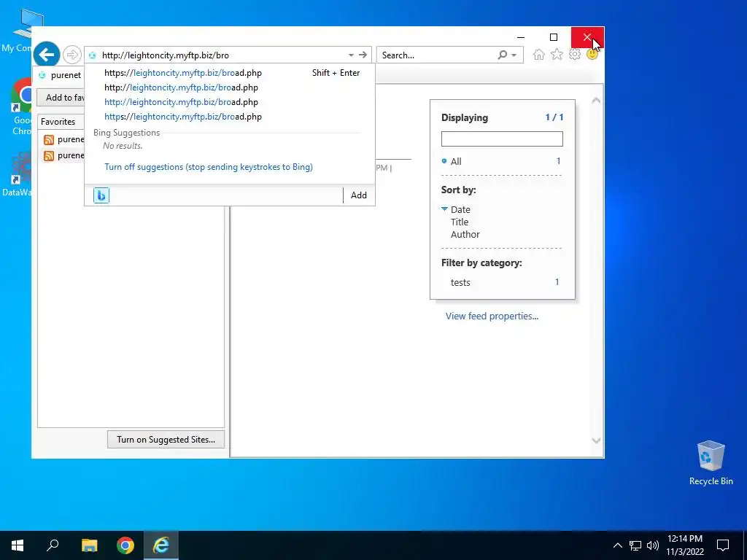The image size is (747, 560).
Task: Select the DataWa desktop shortcut
Action: (18, 174)
